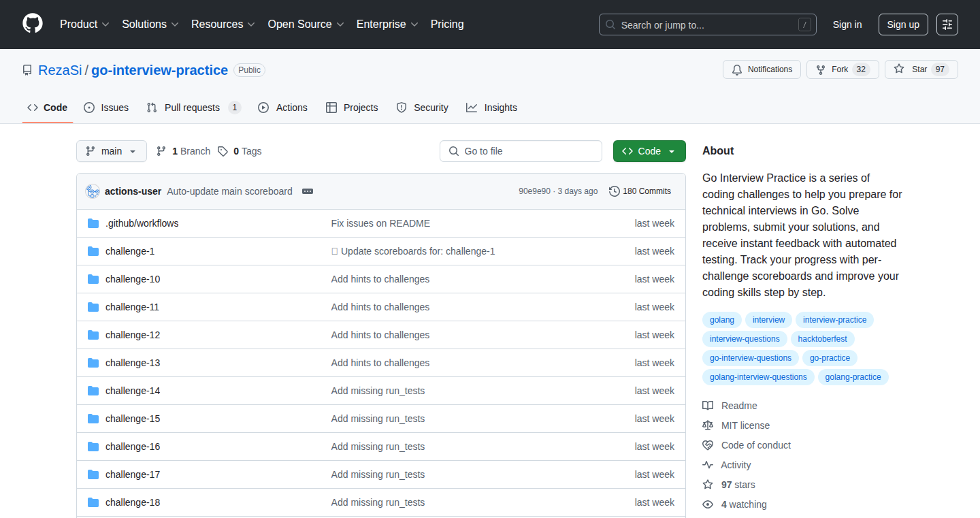Open 'Auto-update main scoreboard' commit message
980x518 pixels.
pyautogui.click(x=229, y=191)
